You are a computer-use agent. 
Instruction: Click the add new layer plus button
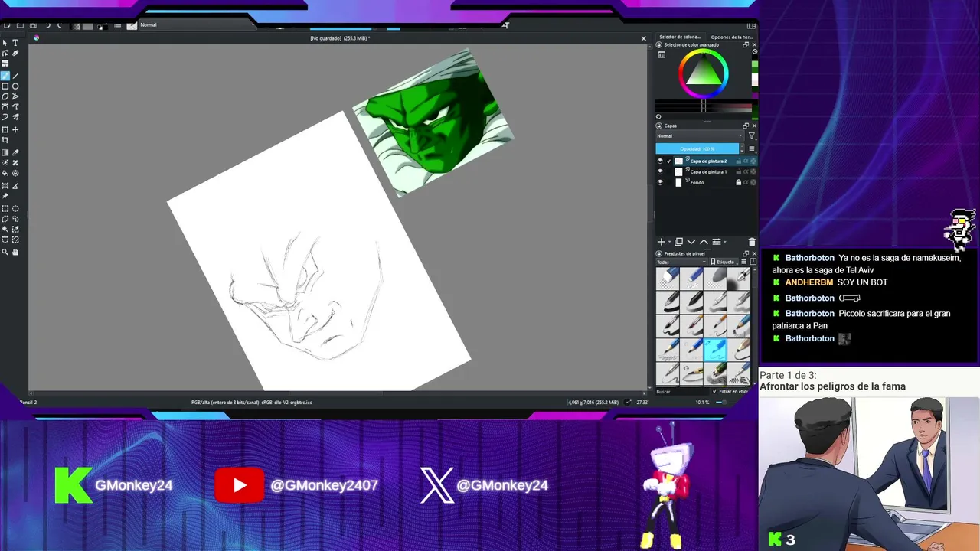[661, 242]
